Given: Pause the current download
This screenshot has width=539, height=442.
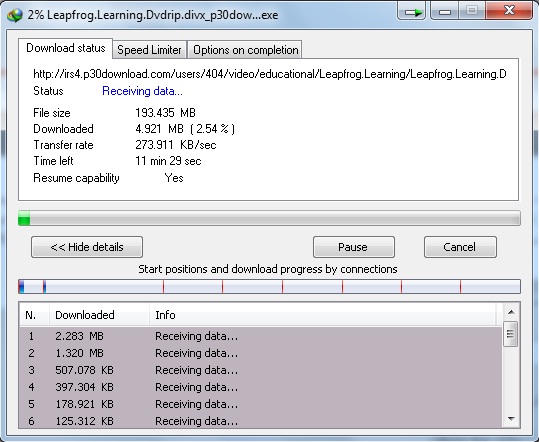Looking at the screenshot, I should point(353,247).
